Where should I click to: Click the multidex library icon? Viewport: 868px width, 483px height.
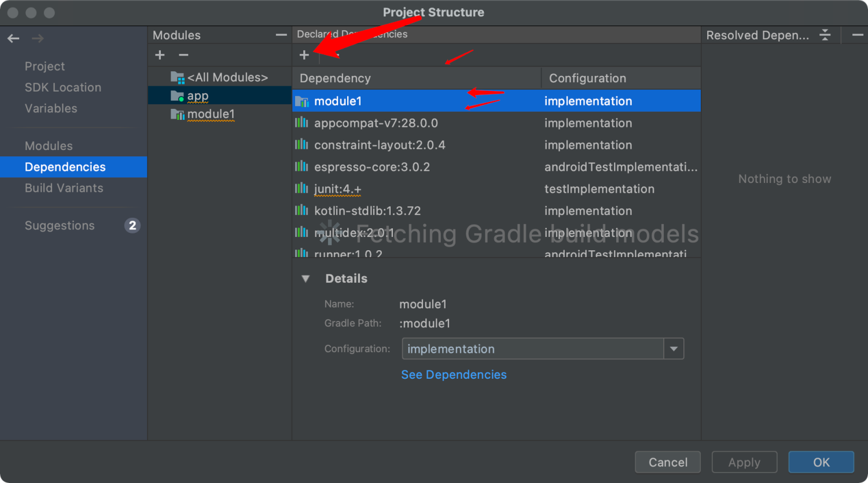click(x=301, y=233)
